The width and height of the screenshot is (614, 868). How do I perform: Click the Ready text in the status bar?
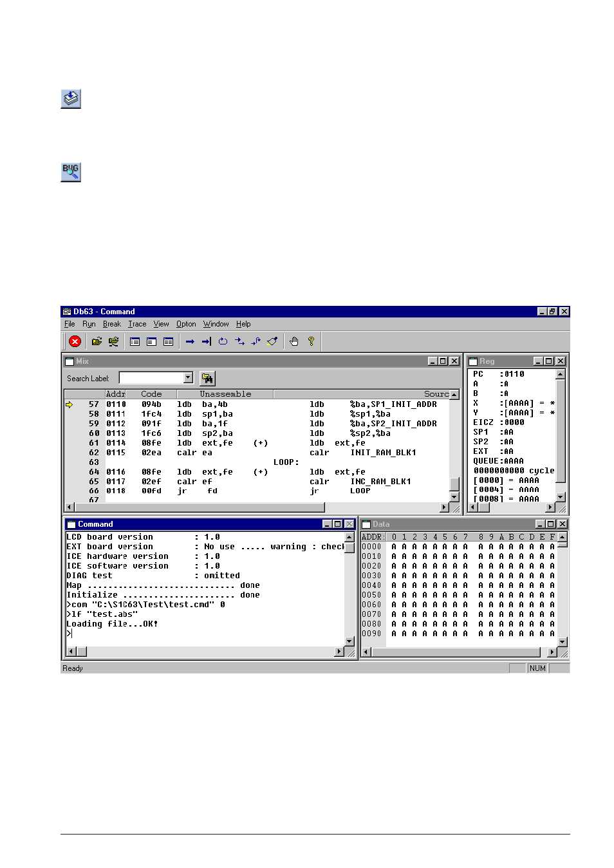73,668
